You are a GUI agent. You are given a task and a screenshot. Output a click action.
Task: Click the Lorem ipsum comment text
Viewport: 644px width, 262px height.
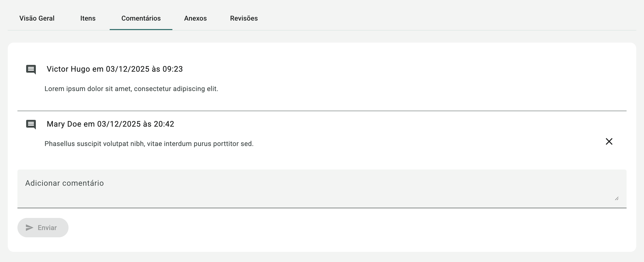pos(131,89)
